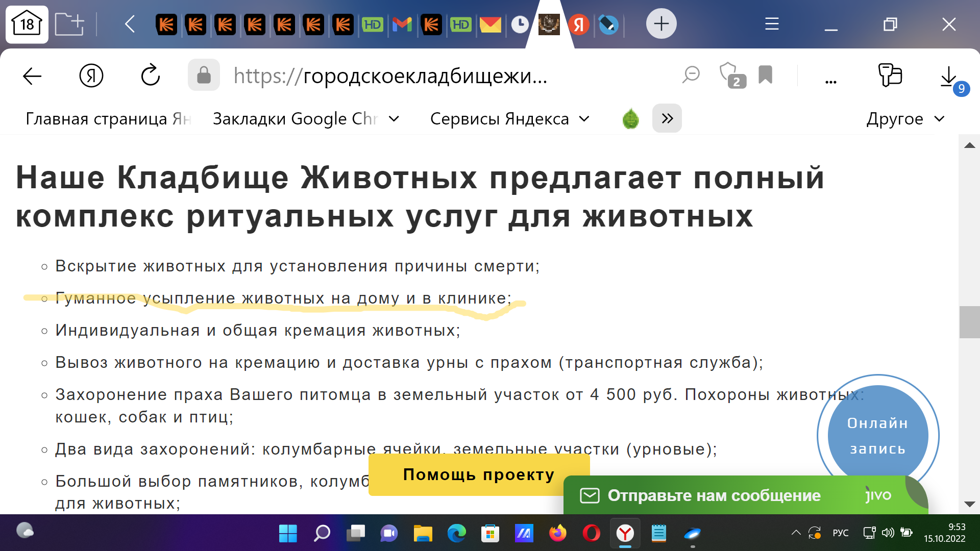Expand the Закладки Google Chrome dropdown
Image resolution: width=980 pixels, height=551 pixels.
393,118
